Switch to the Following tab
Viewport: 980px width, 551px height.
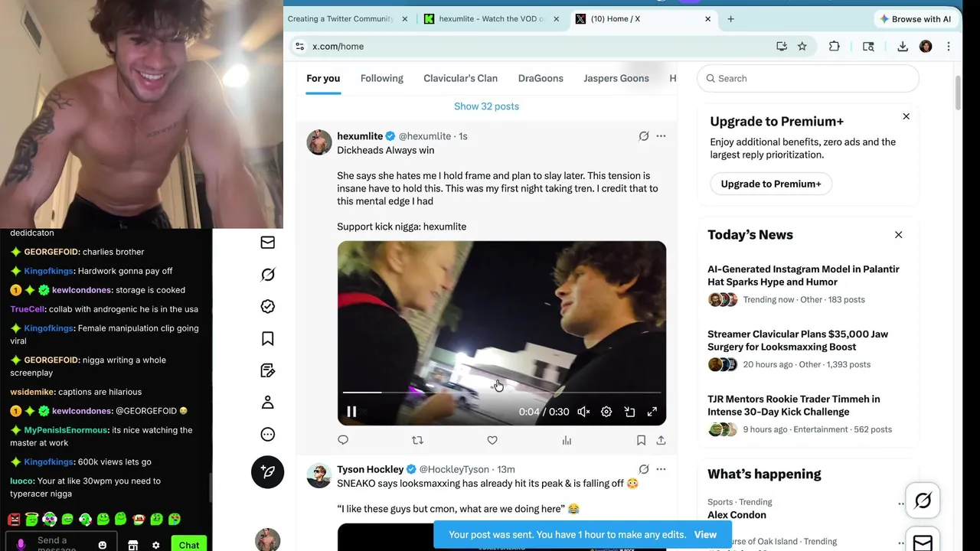[382, 78]
